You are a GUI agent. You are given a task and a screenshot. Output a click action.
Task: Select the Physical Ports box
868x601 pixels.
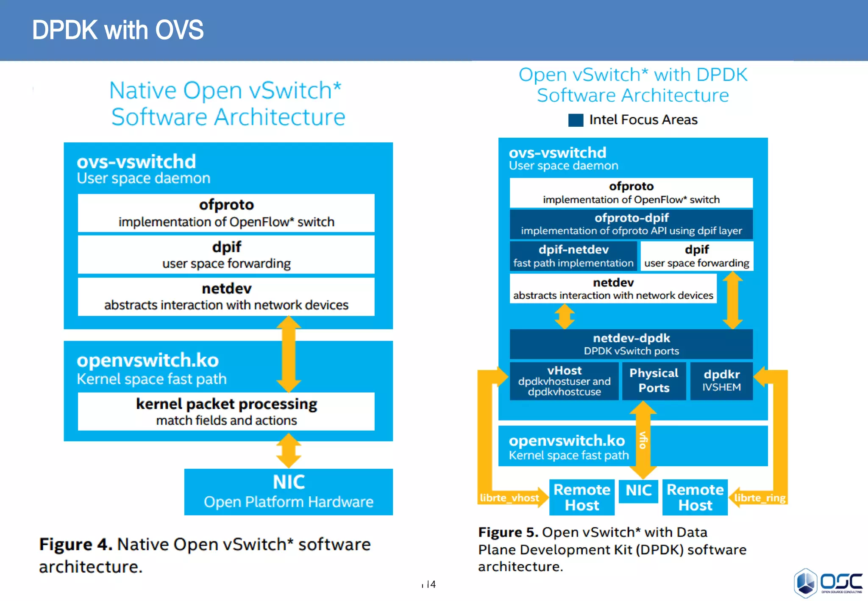(654, 381)
